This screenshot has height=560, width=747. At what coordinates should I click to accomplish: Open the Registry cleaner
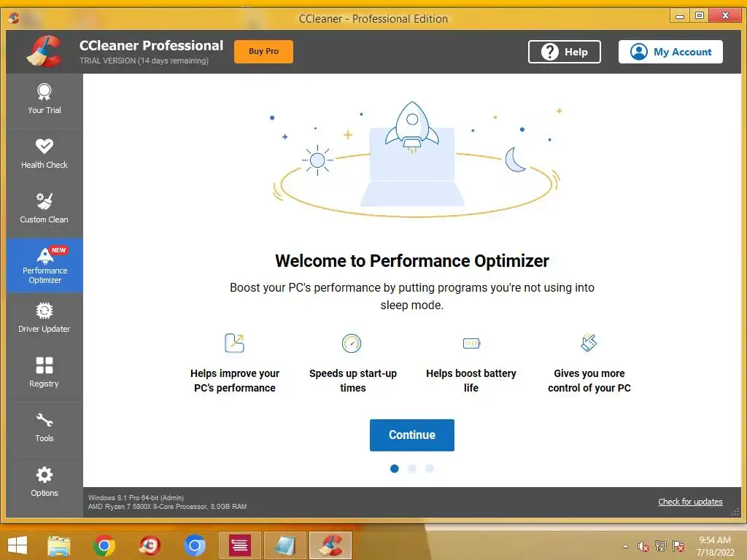(44, 374)
